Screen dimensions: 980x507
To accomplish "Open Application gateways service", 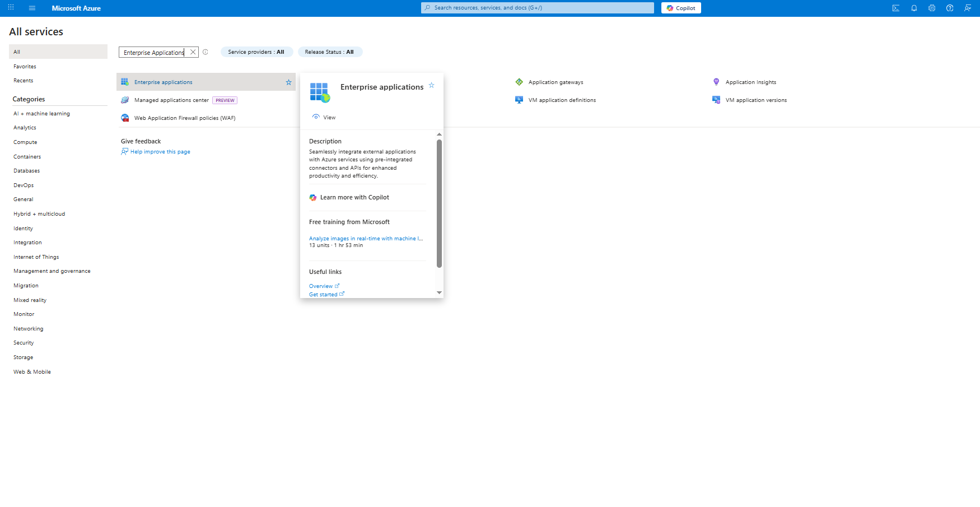I will pos(556,82).
